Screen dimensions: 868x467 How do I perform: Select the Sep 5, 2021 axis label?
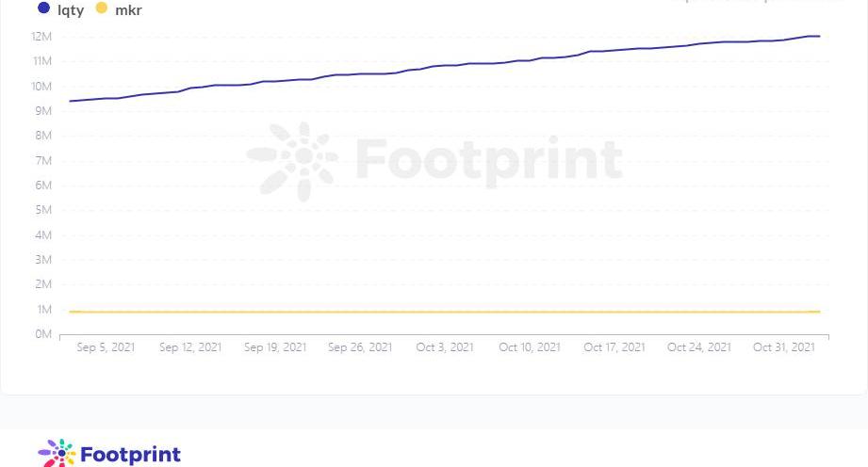(x=106, y=347)
